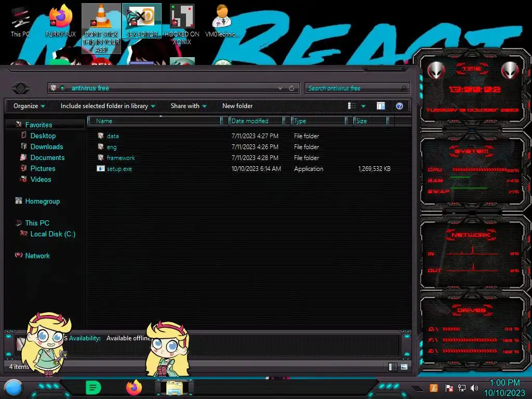Open Explorer help
532x399 pixels.
tap(400, 106)
